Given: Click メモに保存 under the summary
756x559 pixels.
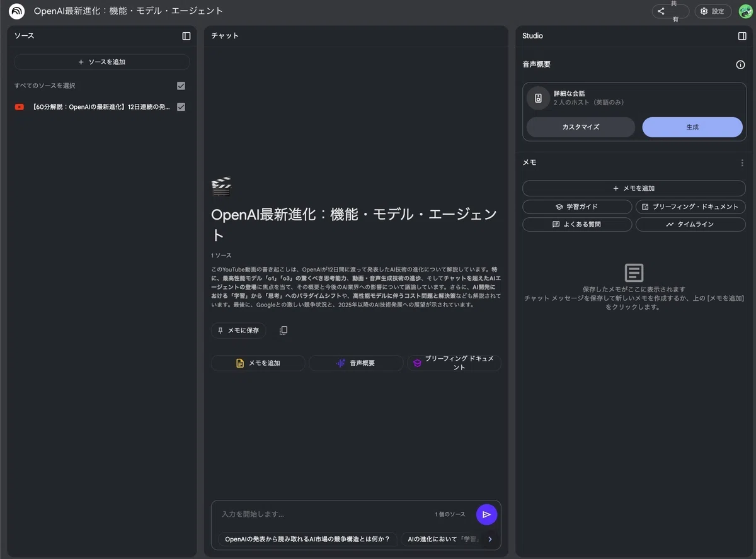Looking at the screenshot, I should pos(238,330).
